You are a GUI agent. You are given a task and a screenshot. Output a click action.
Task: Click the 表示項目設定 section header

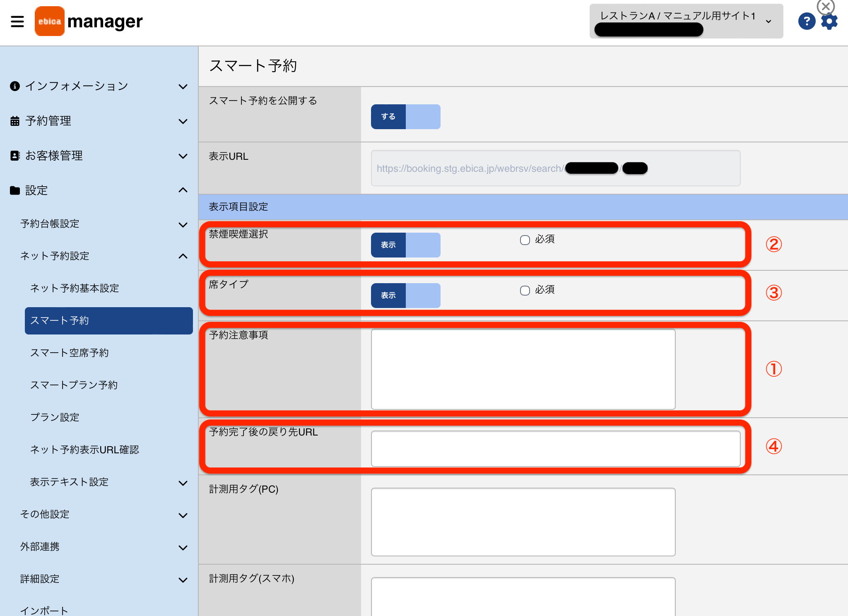pyautogui.click(x=523, y=207)
